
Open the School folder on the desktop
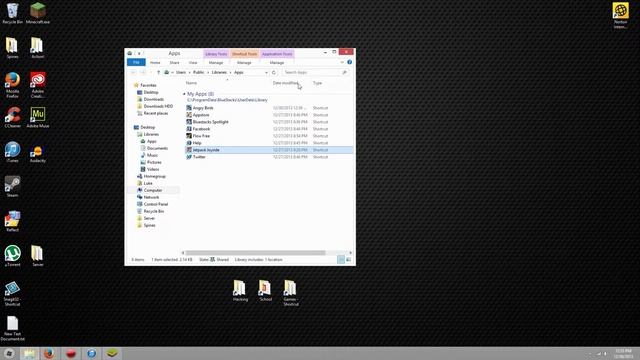coord(265,291)
